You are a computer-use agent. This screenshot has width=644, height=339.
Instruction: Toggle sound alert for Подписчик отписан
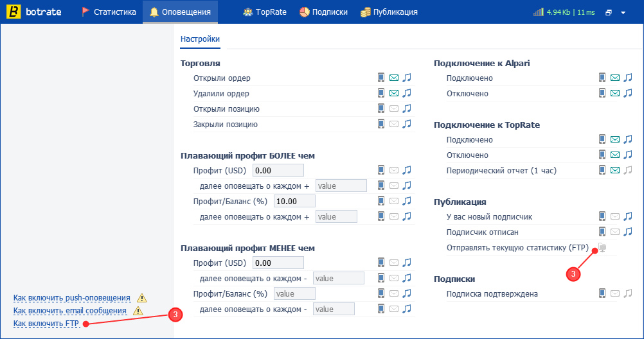point(627,232)
